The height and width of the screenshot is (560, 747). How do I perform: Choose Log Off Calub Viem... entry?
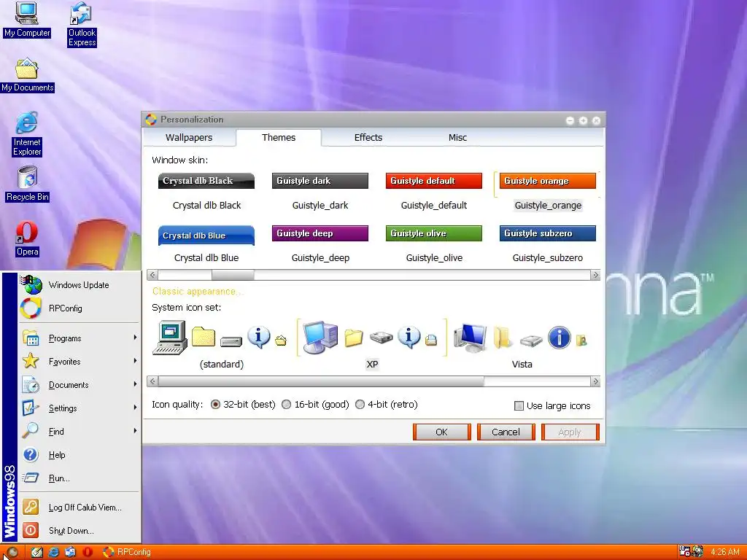point(79,507)
